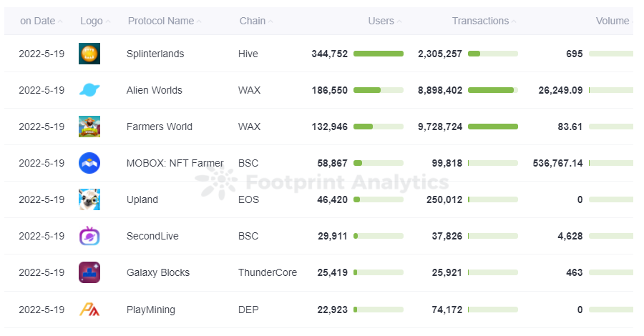Viewport: 644px width, 336px height.
Task: Click the Upland llama logo
Action: (89, 199)
